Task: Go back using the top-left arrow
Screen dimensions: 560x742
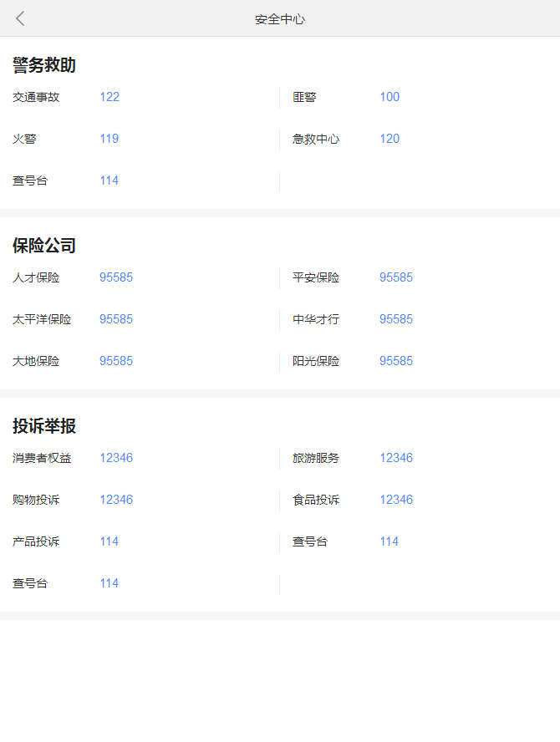Action: [x=21, y=18]
